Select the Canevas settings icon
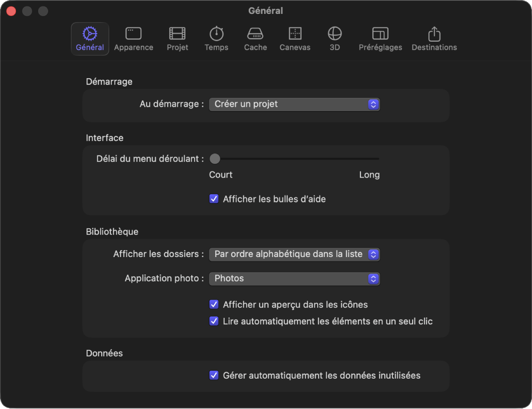Screen dimensions: 532x409 (x=295, y=33)
